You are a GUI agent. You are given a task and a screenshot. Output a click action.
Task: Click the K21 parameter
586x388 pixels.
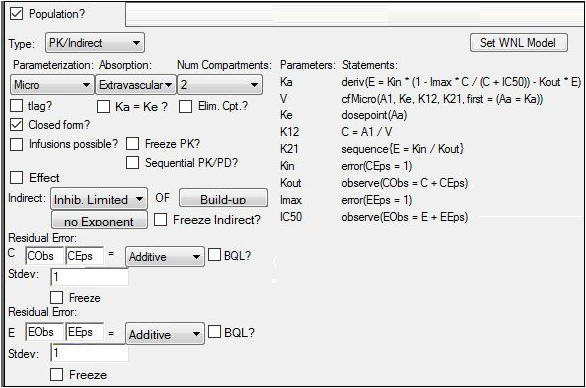tap(290, 149)
